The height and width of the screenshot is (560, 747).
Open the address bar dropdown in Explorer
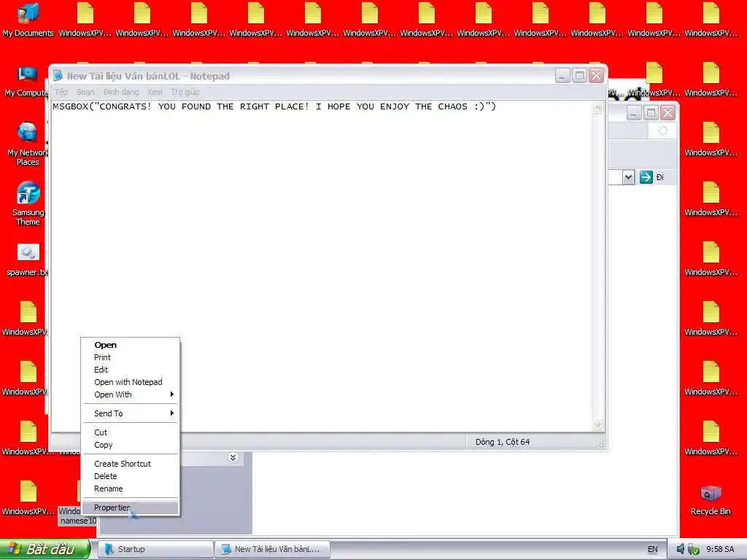point(628,177)
